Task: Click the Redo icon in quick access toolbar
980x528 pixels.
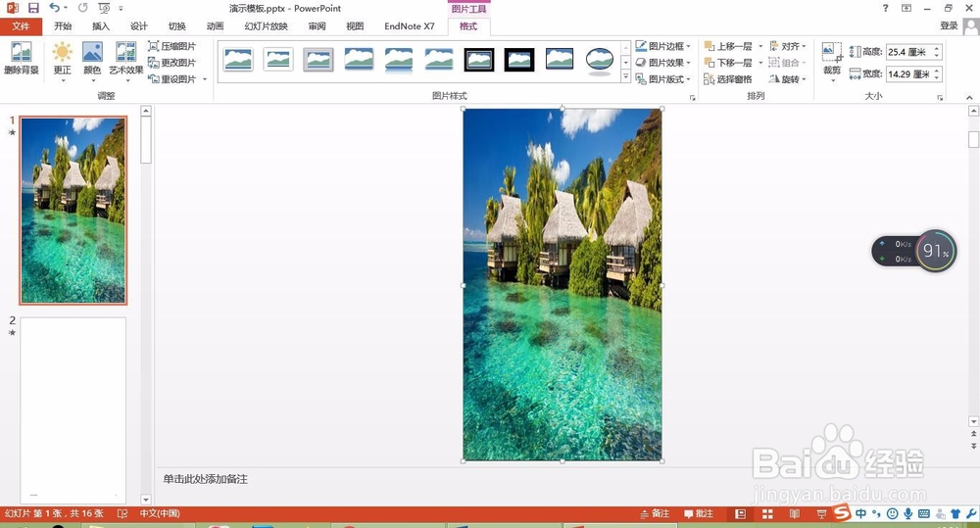Action: [x=82, y=8]
